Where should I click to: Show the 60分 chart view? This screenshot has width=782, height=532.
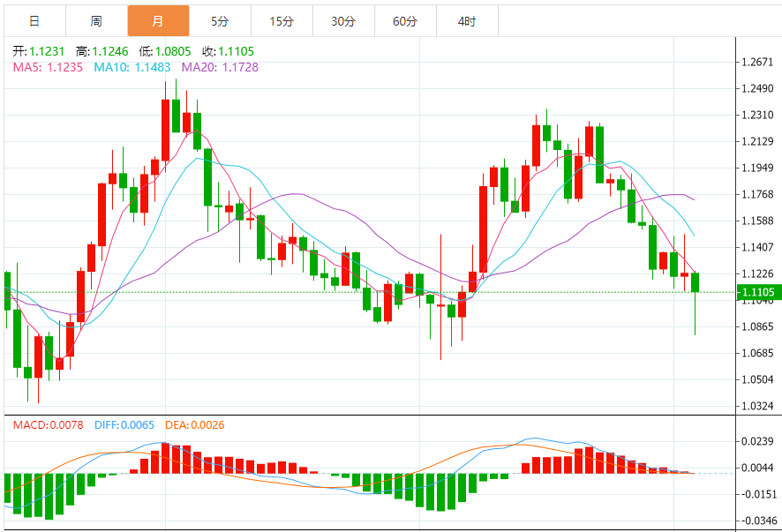coord(405,21)
